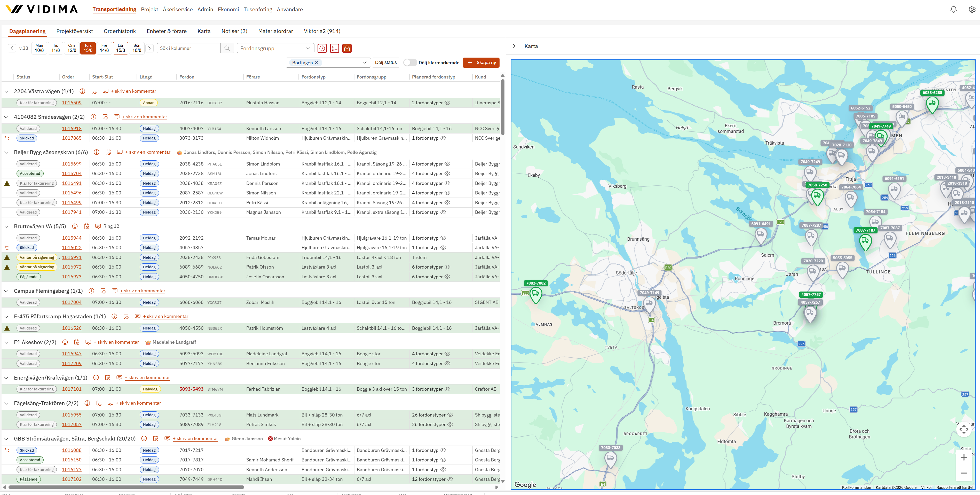Click comment icon for Energivägen/Kraftvägen
This screenshot has width=980, height=495.
[x=119, y=378]
